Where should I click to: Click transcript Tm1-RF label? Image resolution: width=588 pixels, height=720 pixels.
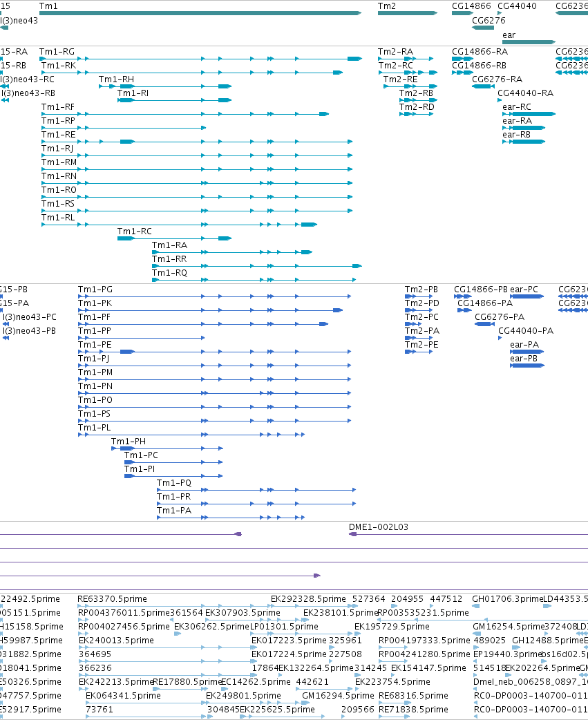click(58, 107)
